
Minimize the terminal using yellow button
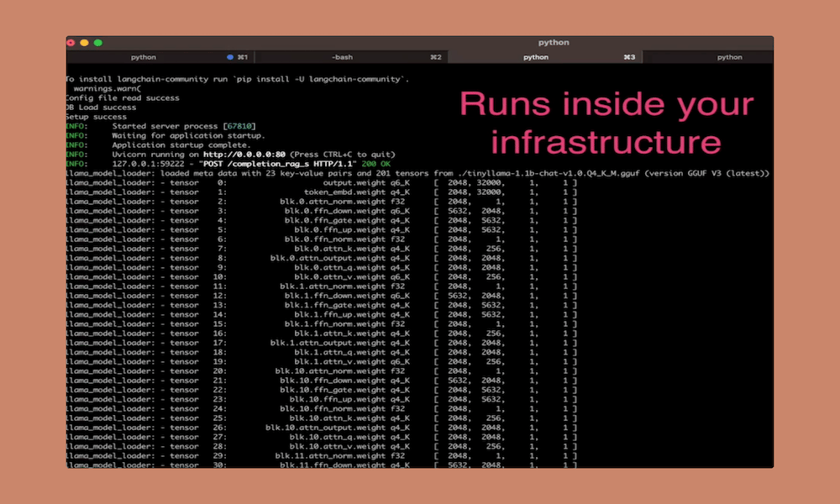(85, 42)
